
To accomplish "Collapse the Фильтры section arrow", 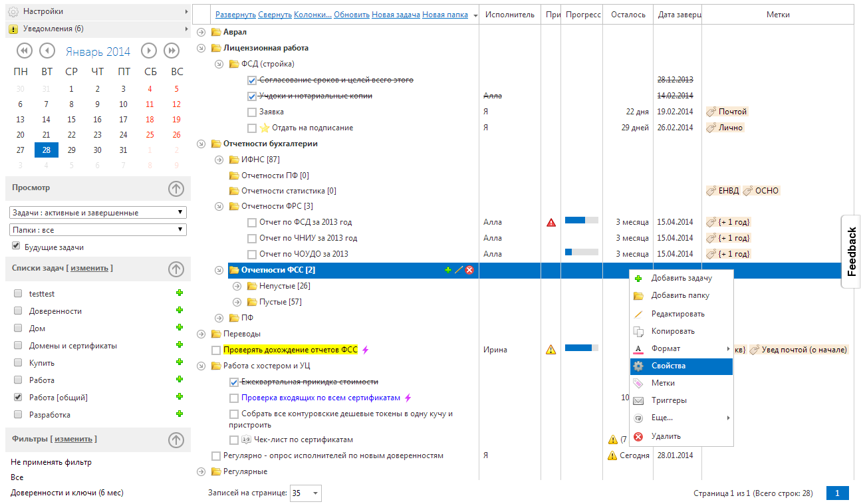I will (176, 440).
